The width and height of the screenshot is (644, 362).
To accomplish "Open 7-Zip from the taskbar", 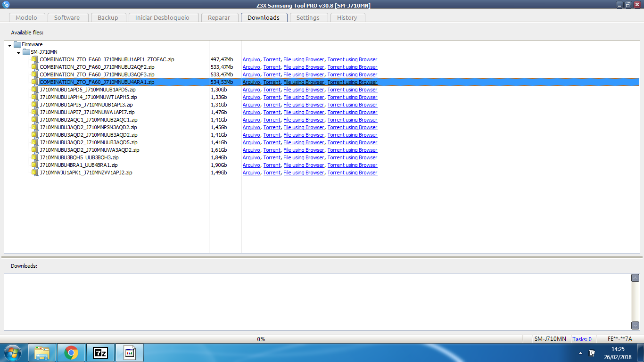I will point(100,353).
